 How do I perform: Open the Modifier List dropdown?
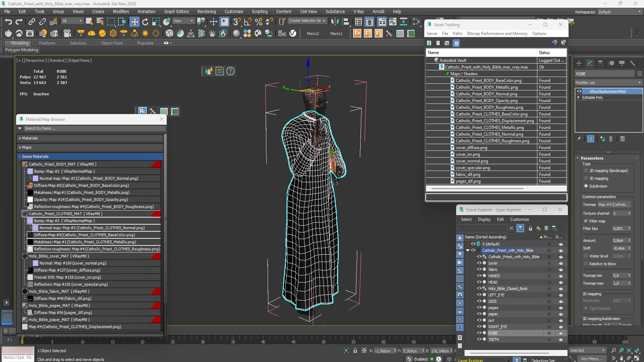coord(608,82)
